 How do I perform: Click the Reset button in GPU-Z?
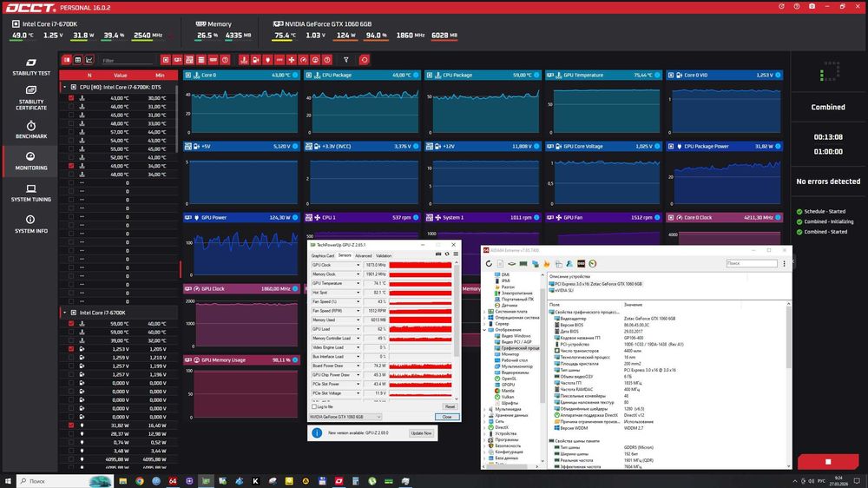[x=450, y=406]
